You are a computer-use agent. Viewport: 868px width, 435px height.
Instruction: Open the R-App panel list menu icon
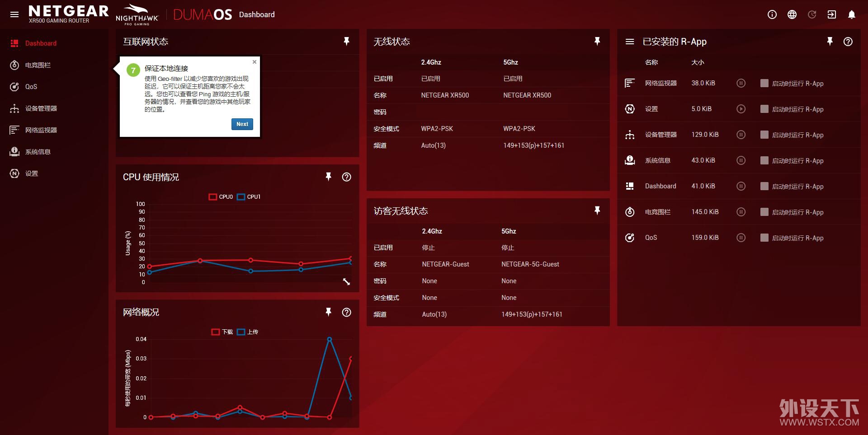630,42
